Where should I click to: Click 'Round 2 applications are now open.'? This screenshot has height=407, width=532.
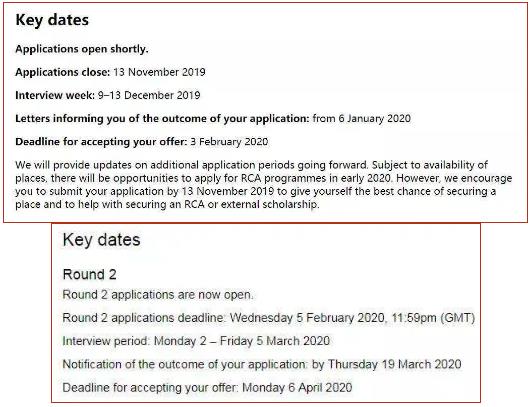tap(158, 295)
